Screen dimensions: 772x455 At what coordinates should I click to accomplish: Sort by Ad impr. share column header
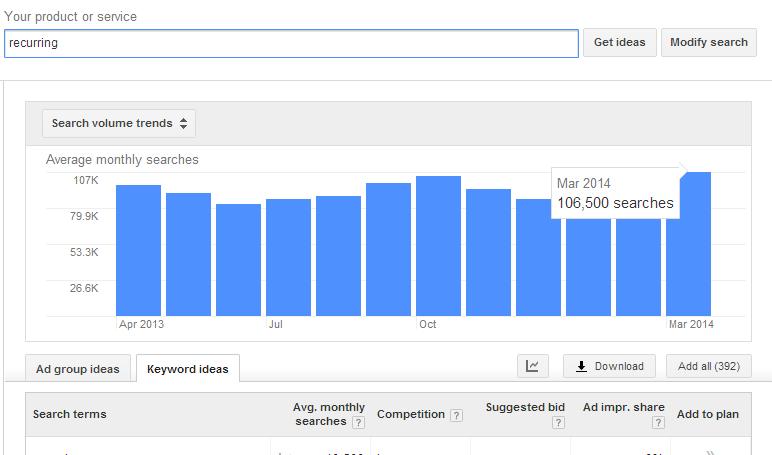pyautogui.click(x=623, y=407)
